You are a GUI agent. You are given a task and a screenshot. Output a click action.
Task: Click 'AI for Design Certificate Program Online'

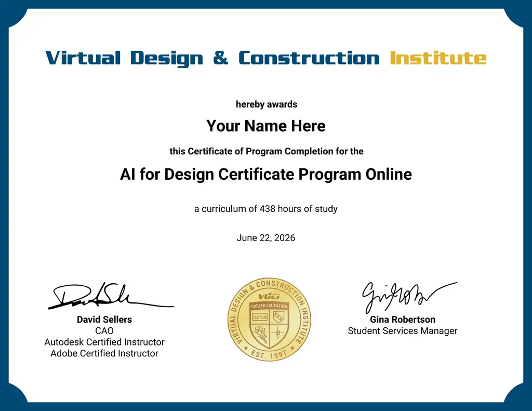tap(266, 175)
